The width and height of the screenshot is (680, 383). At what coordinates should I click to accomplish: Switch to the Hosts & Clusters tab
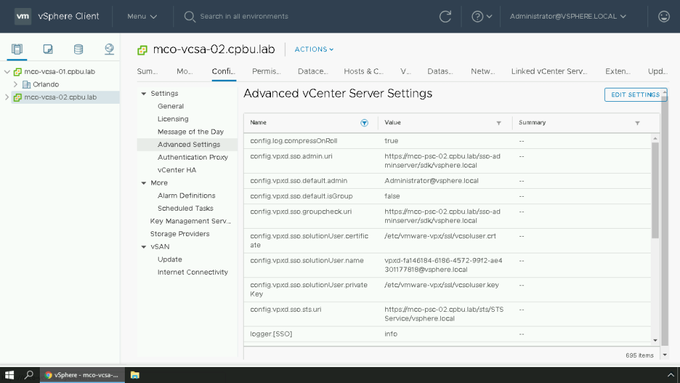click(363, 71)
